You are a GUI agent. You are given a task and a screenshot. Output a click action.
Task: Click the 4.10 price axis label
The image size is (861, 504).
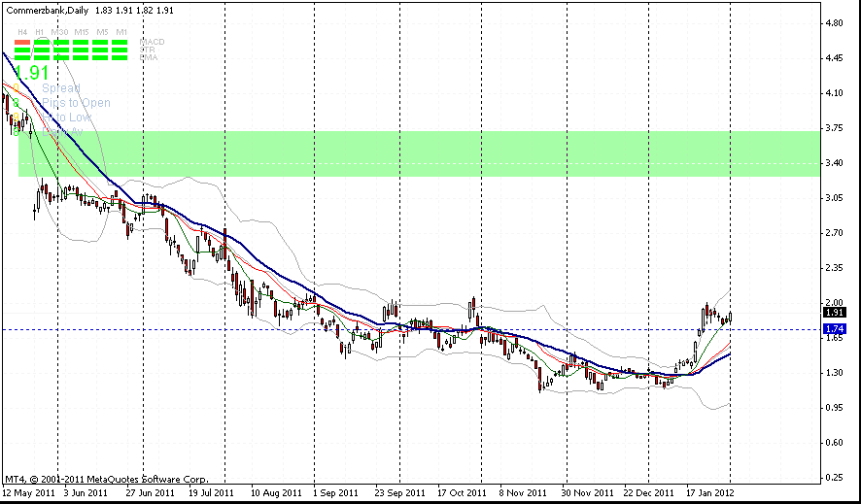(x=834, y=93)
